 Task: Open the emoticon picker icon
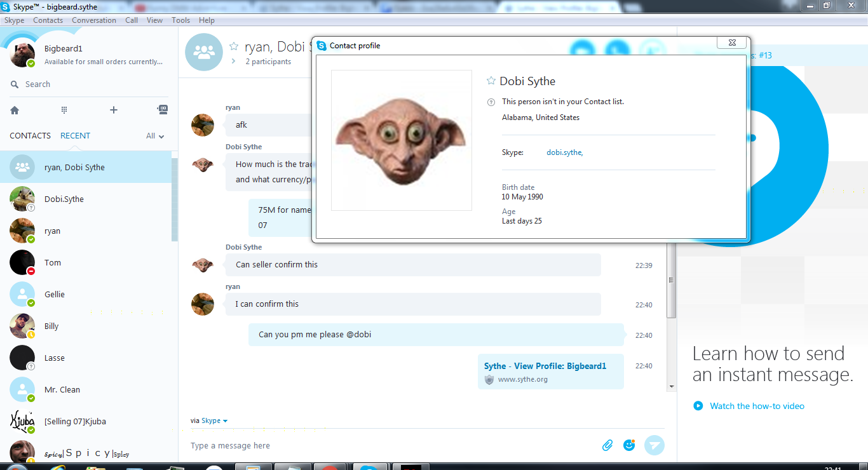[x=629, y=445]
